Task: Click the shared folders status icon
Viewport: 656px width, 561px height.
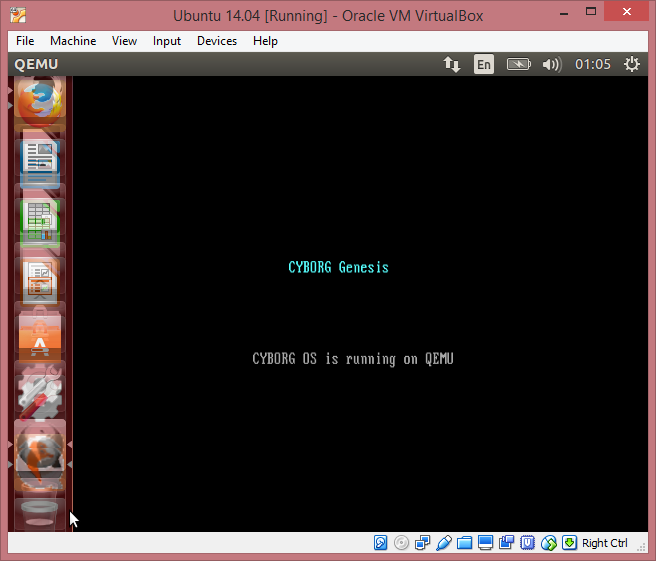Action: click(464, 543)
